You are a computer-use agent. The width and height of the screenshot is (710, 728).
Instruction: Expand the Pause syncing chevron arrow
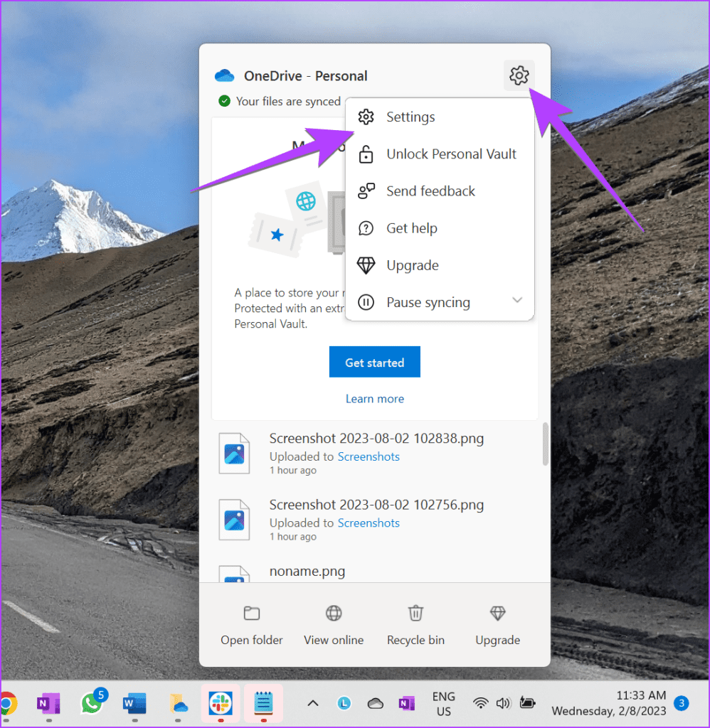(x=517, y=301)
